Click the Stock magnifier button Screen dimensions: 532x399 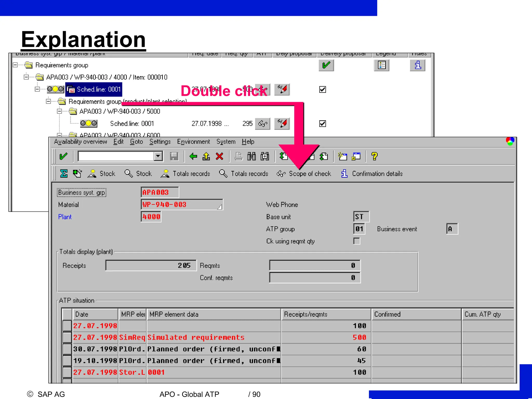(x=138, y=174)
